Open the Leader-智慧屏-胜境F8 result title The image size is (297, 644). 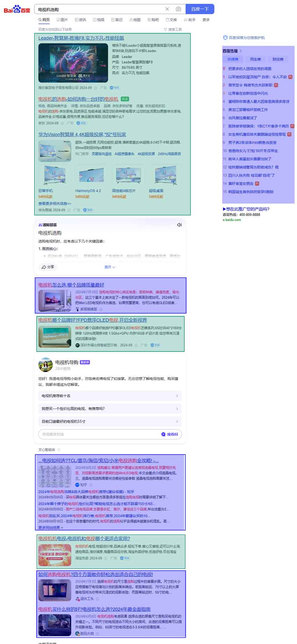coord(81,38)
